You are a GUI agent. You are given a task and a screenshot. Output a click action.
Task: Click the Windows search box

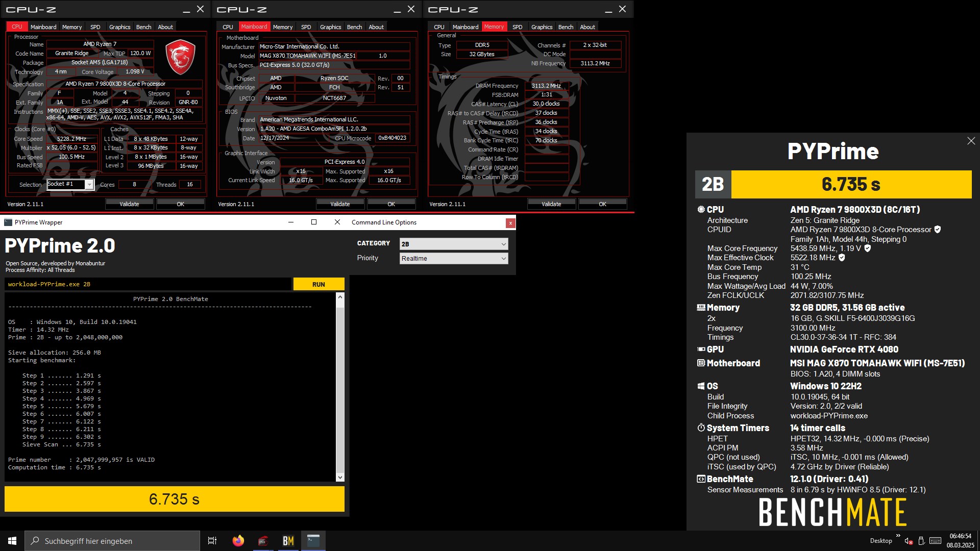[x=112, y=541]
